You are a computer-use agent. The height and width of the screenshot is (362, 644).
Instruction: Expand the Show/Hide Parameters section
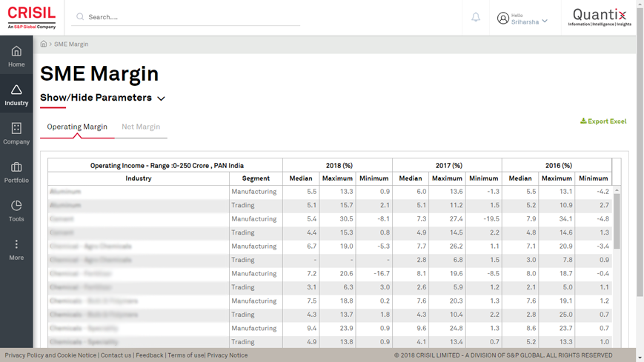coord(102,98)
